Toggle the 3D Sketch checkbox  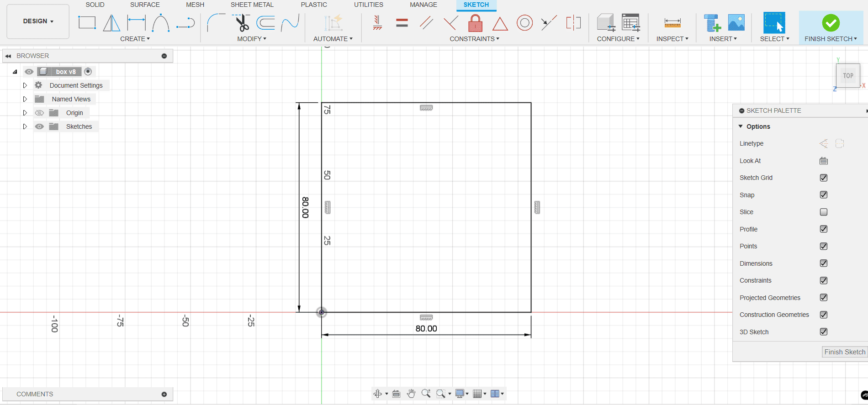click(x=824, y=331)
